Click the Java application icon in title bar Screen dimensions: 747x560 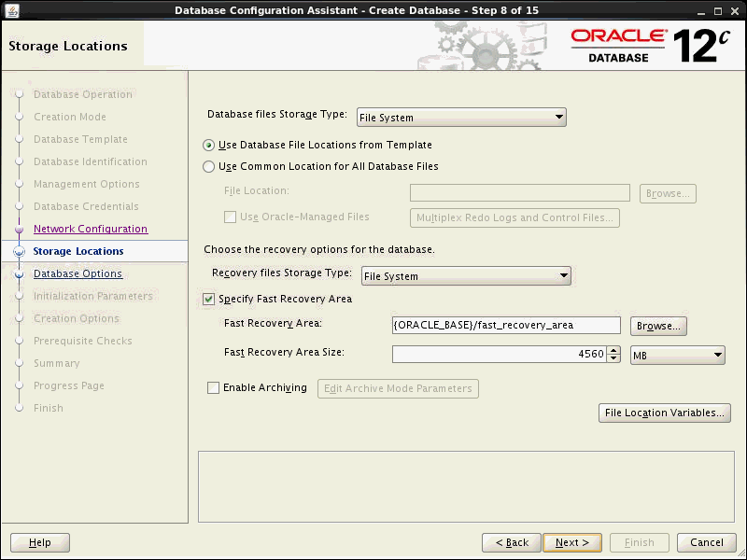12,10
